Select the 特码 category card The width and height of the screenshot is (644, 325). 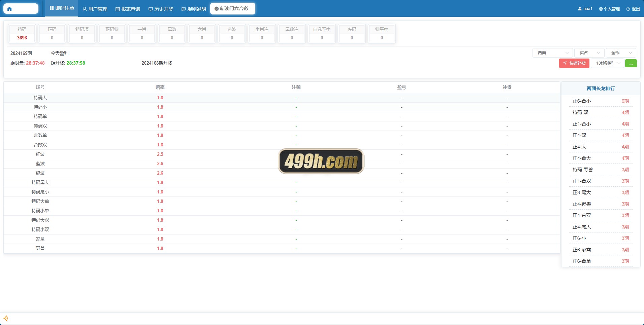click(x=22, y=34)
